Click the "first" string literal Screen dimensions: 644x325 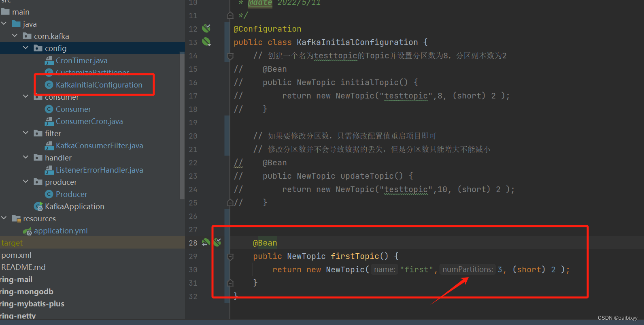click(x=417, y=269)
